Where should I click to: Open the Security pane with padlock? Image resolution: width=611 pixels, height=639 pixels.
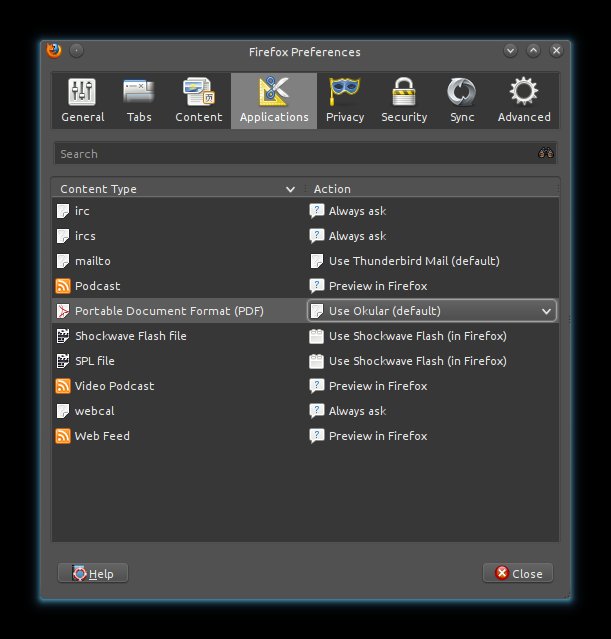tap(404, 101)
